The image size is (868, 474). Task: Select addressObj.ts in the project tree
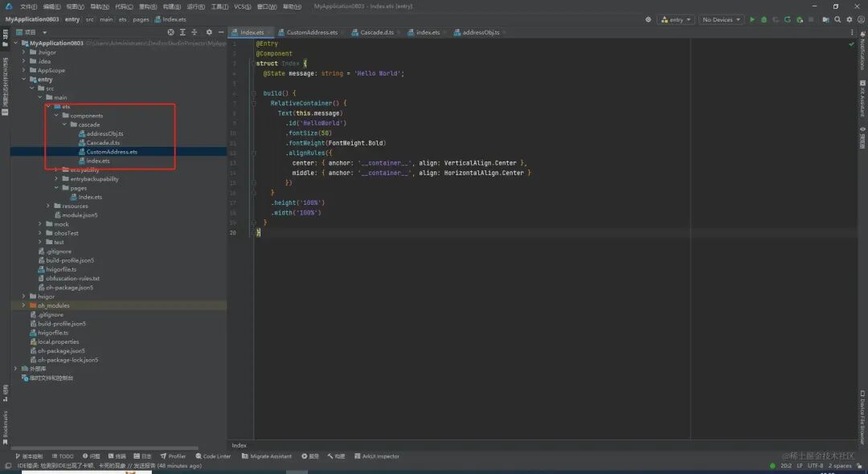pyautogui.click(x=104, y=133)
